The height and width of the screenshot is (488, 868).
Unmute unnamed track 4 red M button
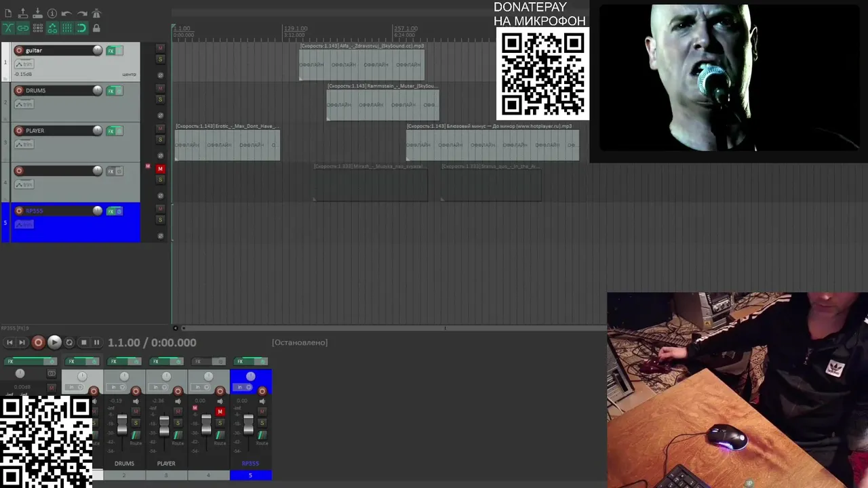tap(161, 169)
